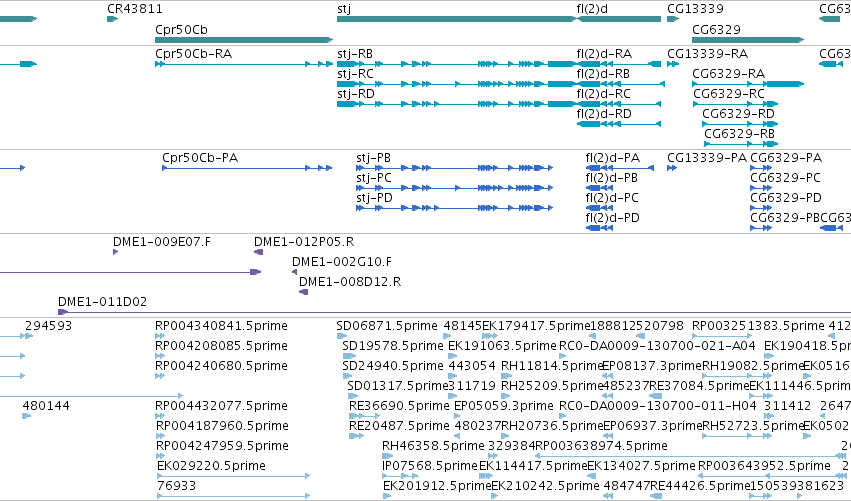Image resolution: width=851 pixels, height=501 pixels.
Task: Click transcript label stj-RD
Action: [x=355, y=94]
